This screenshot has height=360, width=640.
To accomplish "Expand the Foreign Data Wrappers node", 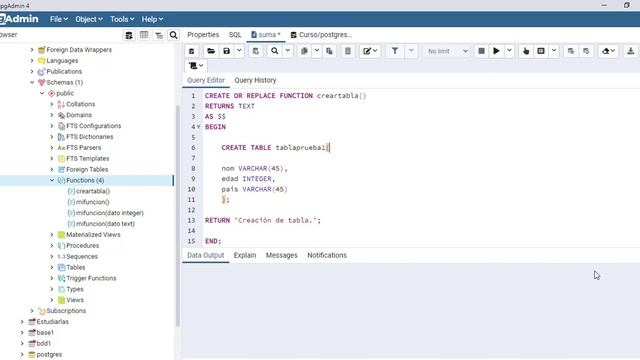I will [x=32, y=50].
